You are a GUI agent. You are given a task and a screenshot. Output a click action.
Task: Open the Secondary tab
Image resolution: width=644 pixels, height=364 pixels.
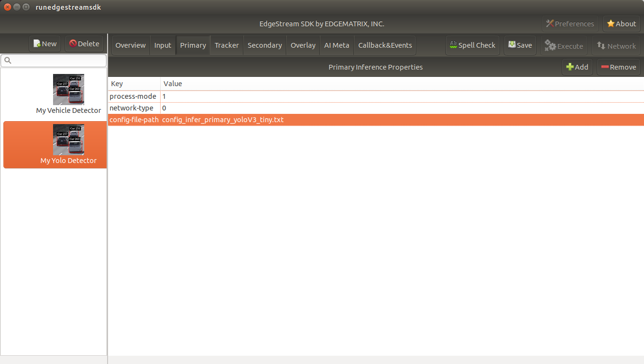(265, 45)
